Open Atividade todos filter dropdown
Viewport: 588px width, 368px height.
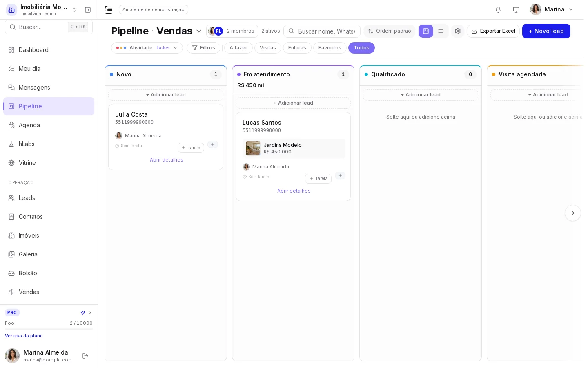(147, 48)
